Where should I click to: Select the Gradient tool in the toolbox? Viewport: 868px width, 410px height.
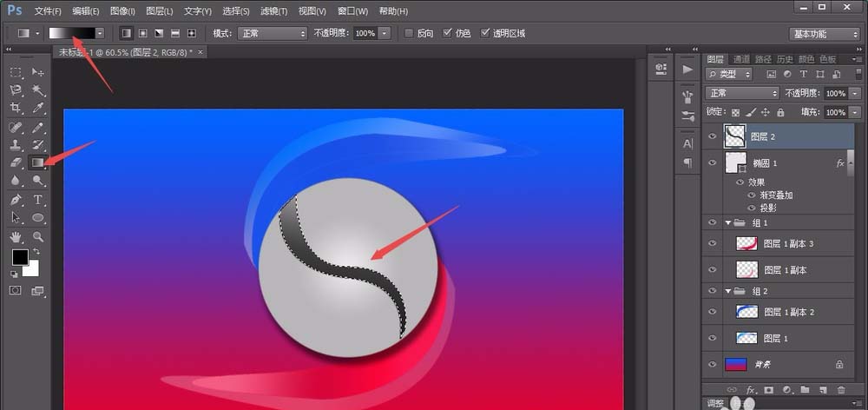[38, 162]
